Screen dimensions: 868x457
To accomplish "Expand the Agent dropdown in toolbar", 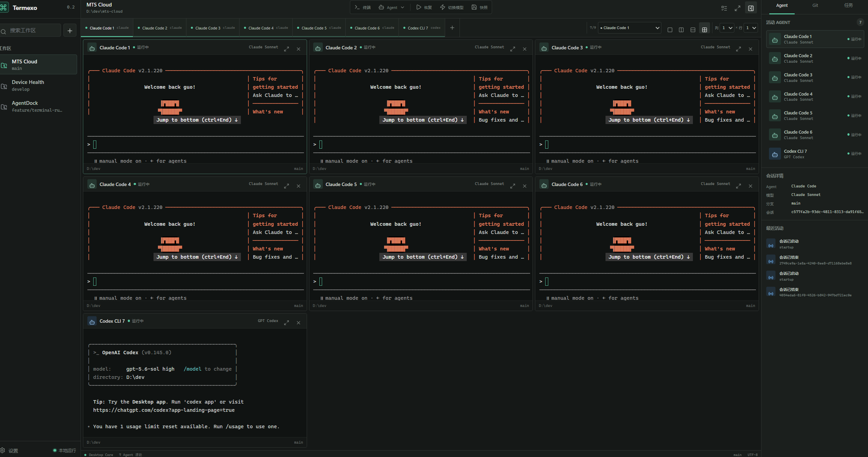I will (x=391, y=8).
